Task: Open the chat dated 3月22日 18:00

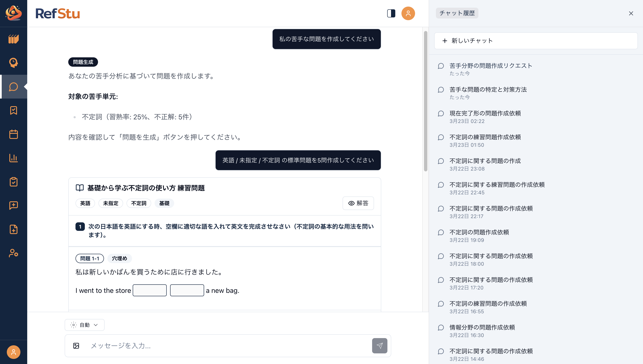Action: [x=536, y=260]
